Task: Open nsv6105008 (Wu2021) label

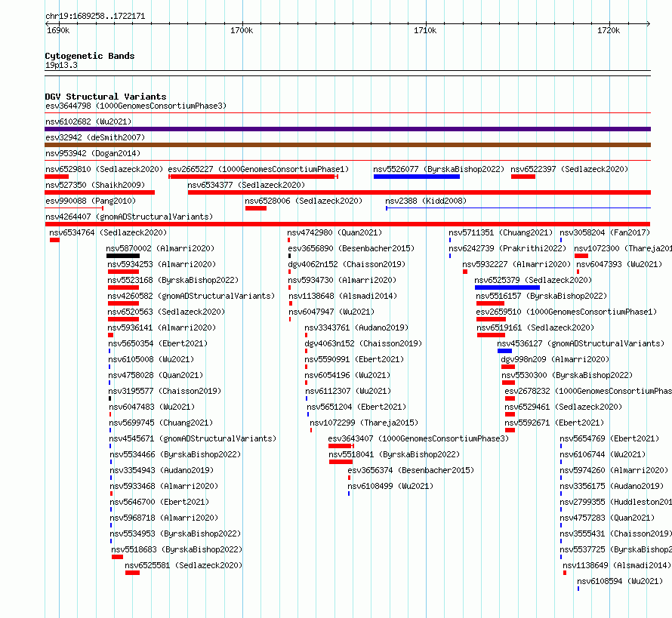Action: [x=151, y=359]
